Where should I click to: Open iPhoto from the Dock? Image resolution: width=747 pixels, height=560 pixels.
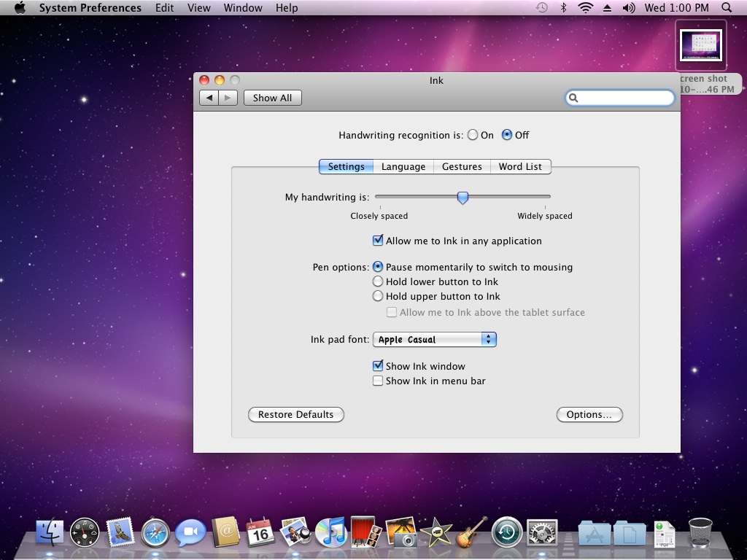point(400,532)
